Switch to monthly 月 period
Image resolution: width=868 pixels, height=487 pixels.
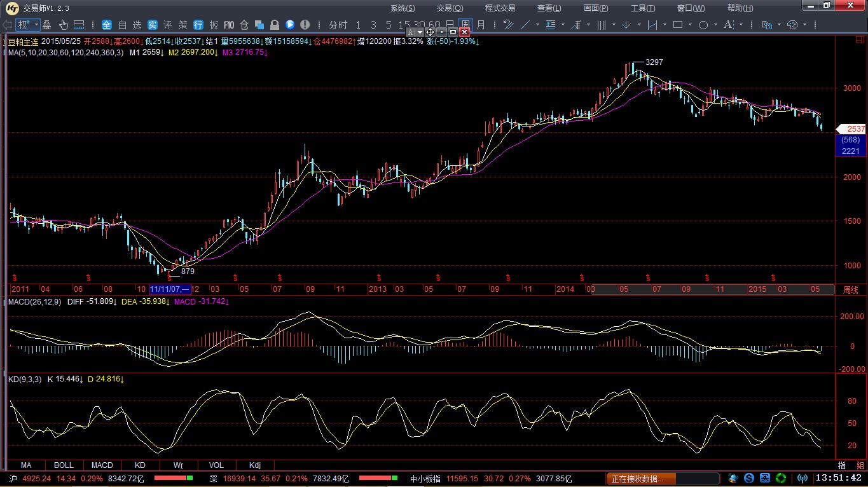(x=481, y=25)
